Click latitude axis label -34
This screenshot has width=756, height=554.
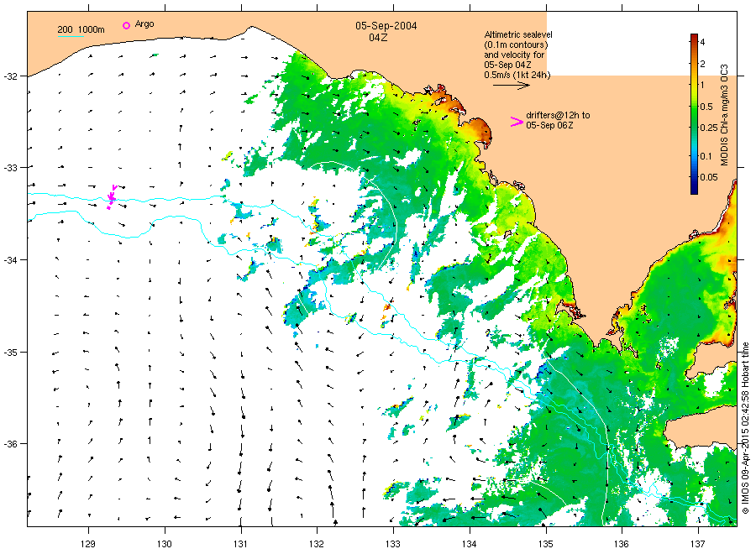[10, 260]
